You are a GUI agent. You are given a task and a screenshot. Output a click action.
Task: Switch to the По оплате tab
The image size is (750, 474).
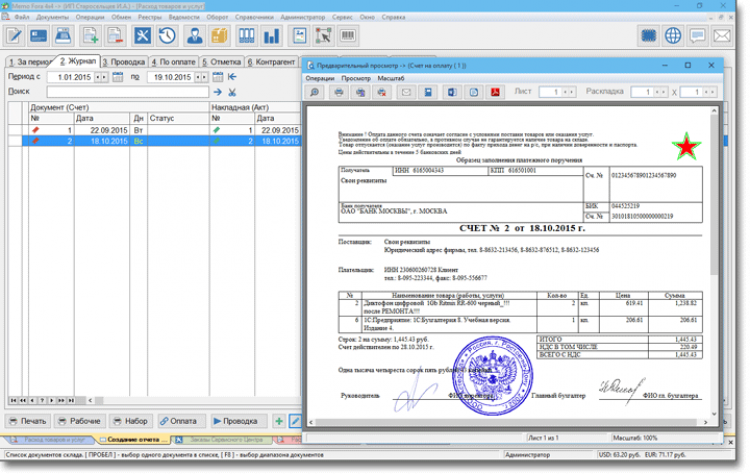174,61
